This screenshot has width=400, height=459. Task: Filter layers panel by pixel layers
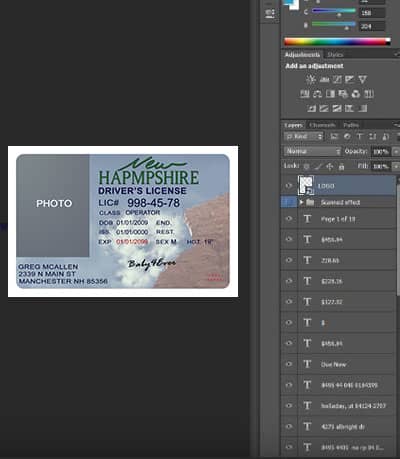pos(334,136)
